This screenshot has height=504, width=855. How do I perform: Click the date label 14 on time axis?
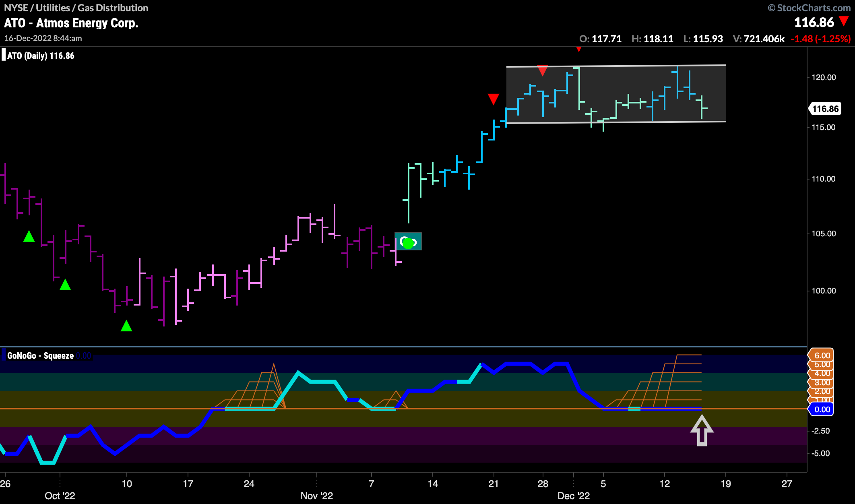pyautogui.click(x=433, y=483)
